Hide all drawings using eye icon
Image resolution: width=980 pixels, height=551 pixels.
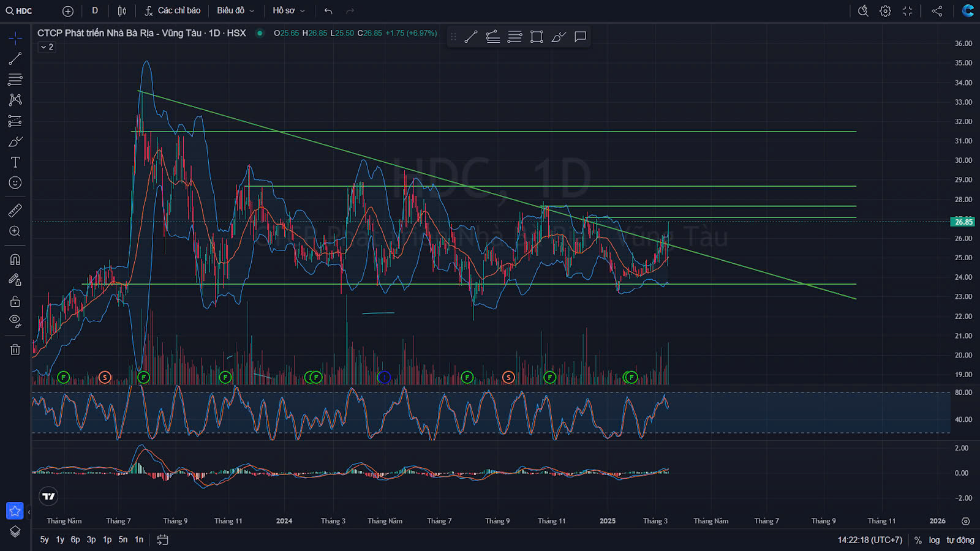15,321
